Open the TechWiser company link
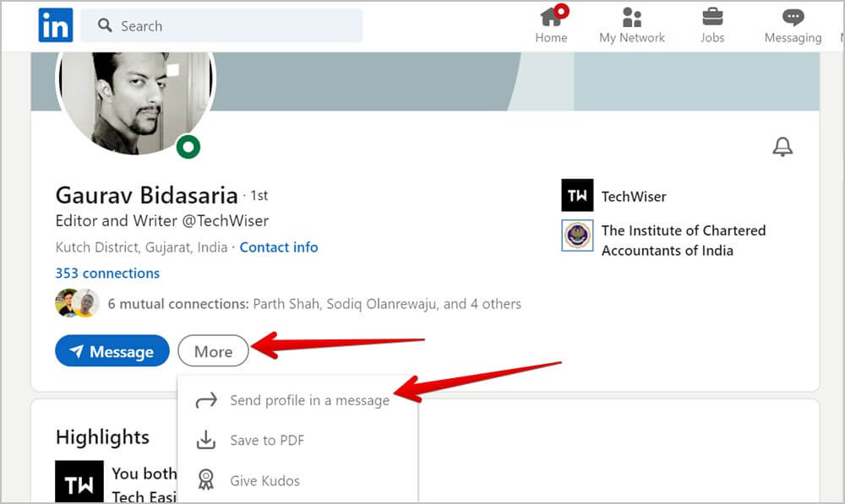This screenshot has width=845, height=504. tap(634, 196)
